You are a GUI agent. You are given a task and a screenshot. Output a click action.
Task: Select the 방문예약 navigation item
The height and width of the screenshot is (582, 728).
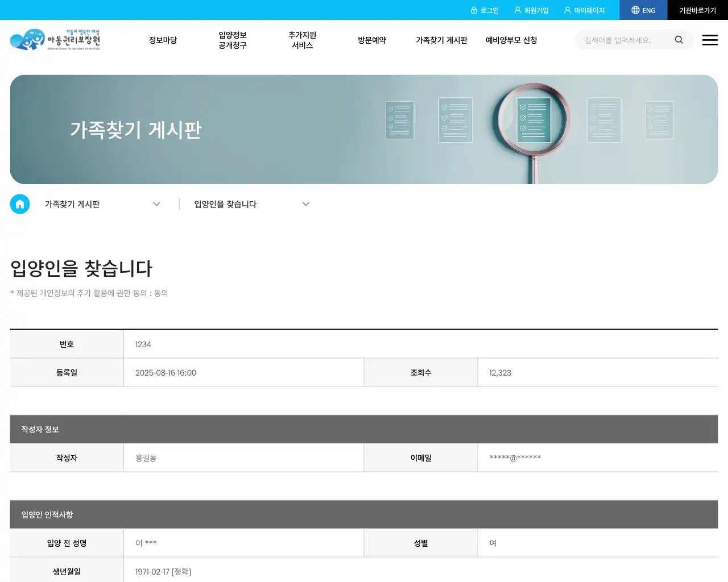tap(372, 40)
